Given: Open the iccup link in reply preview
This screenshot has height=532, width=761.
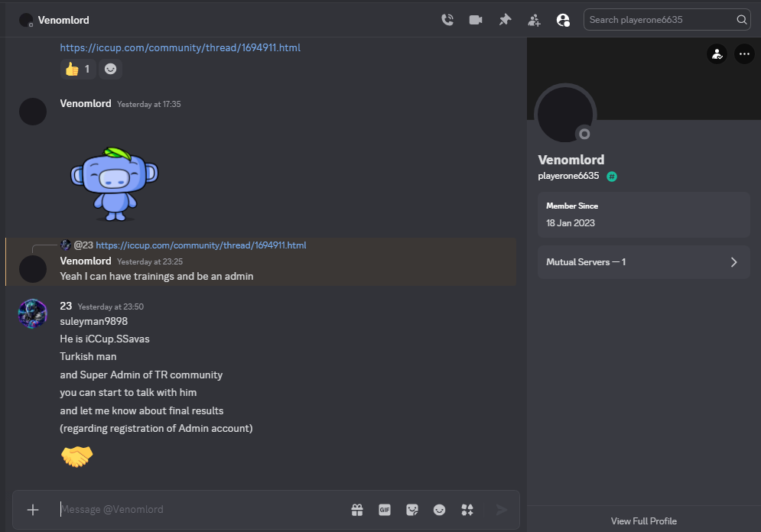Looking at the screenshot, I should point(201,245).
